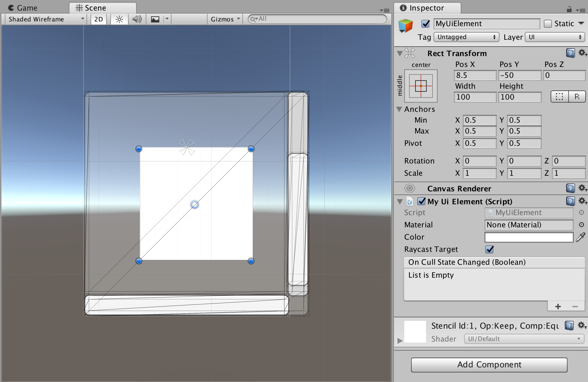588x382 pixels.
Task: Click the Rect Transform component icon
Action: coord(410,53)
